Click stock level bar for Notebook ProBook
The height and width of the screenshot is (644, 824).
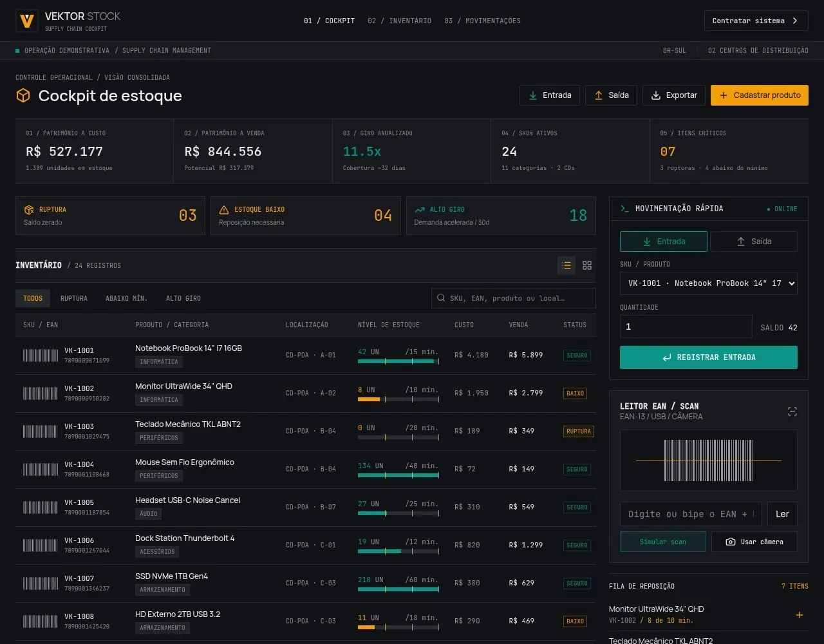tap(398, 361)
